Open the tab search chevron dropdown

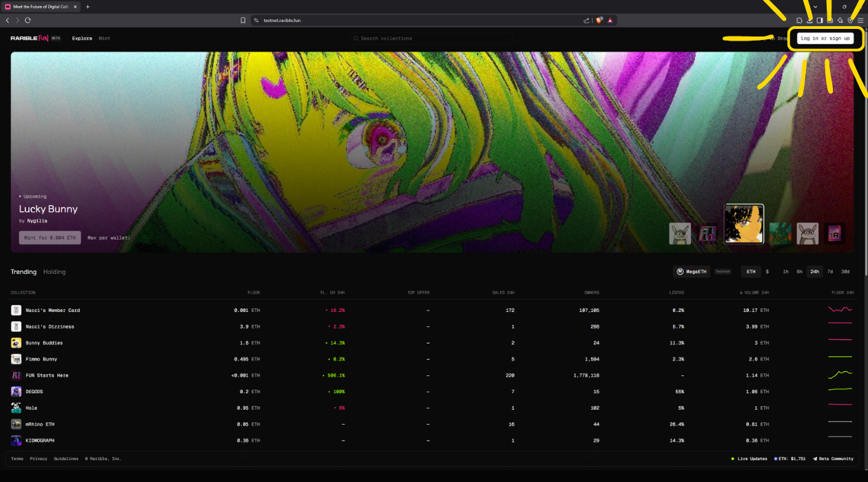pos(815,7)
